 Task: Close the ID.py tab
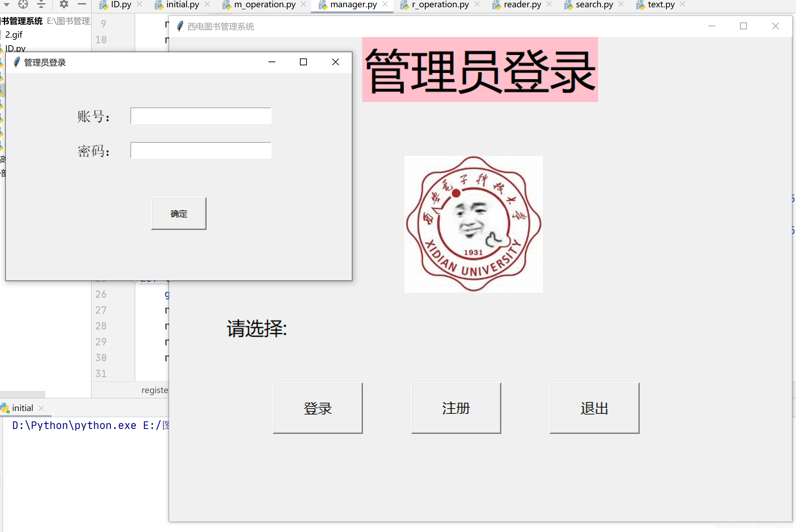139,4
